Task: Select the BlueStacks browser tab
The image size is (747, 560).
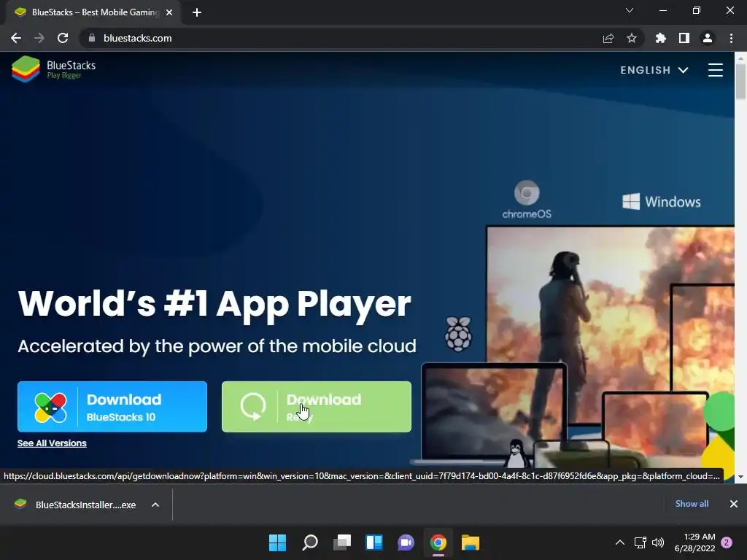Action: (93, 12)
